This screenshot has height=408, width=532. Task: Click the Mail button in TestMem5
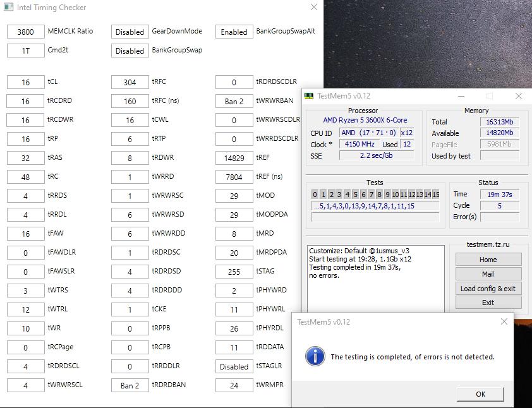[x=488, y=274]
